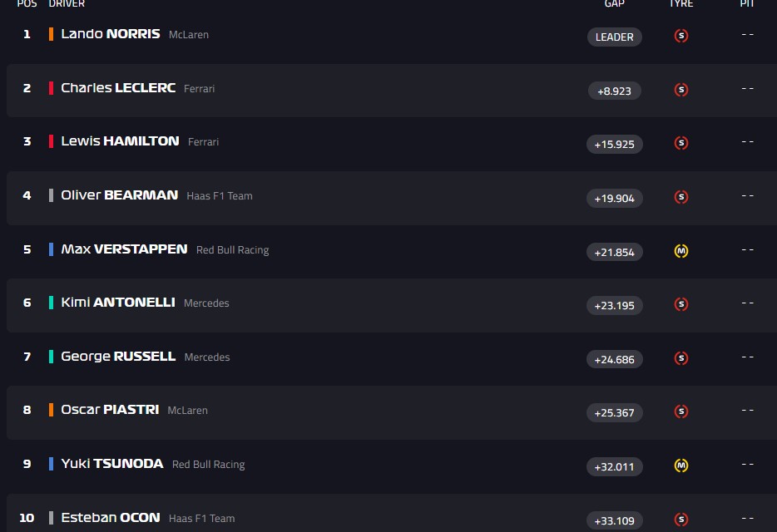Click the +8.923 gap badge
Screen dimensions: 777x532
coord(615,91)
